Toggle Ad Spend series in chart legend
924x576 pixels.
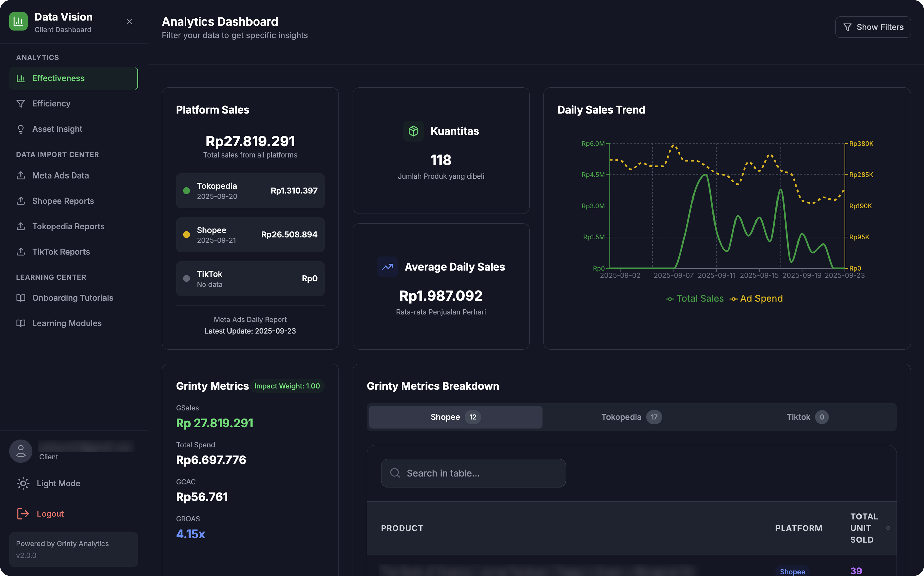756,299
